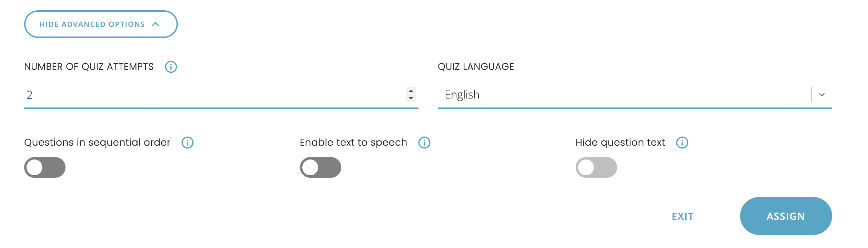This screenshot has width=868, height=248.
Task: Click info icon beside Number of Quiz Attempts
Action: tap(171, 67)
